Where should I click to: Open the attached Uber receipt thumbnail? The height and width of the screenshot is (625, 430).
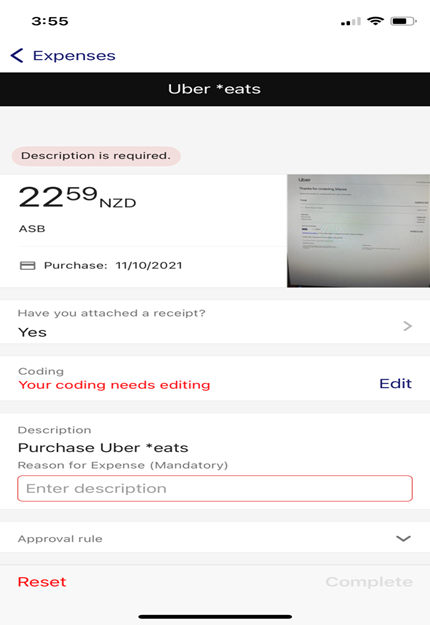click(x=358, y=230)
